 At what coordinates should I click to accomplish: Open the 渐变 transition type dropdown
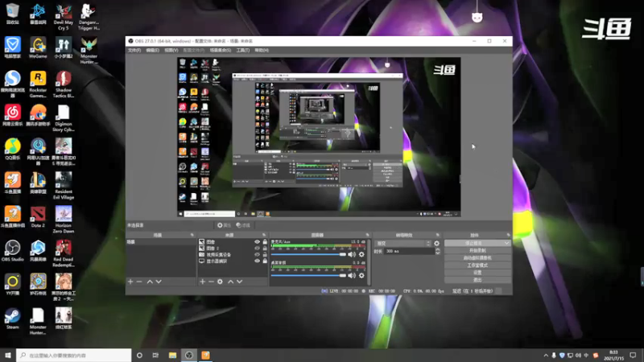pos(402,244)
